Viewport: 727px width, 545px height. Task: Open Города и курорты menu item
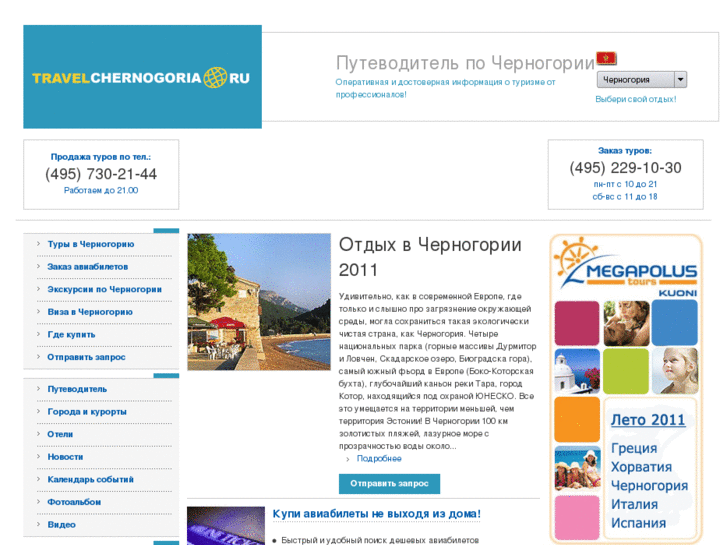[x=87, y=412]
